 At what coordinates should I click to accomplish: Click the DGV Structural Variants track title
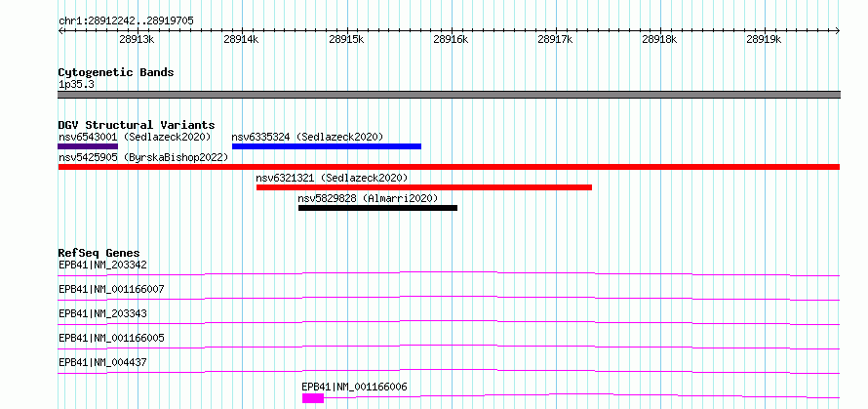[137, 125]
